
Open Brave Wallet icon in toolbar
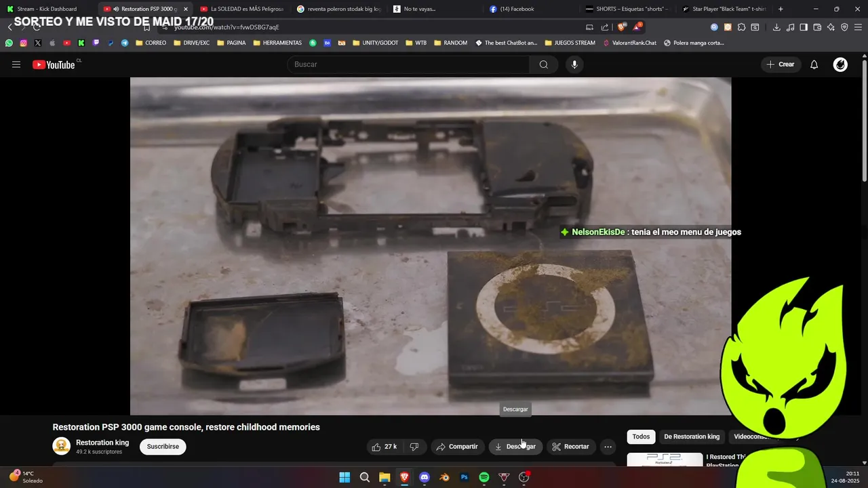(817, 27)
